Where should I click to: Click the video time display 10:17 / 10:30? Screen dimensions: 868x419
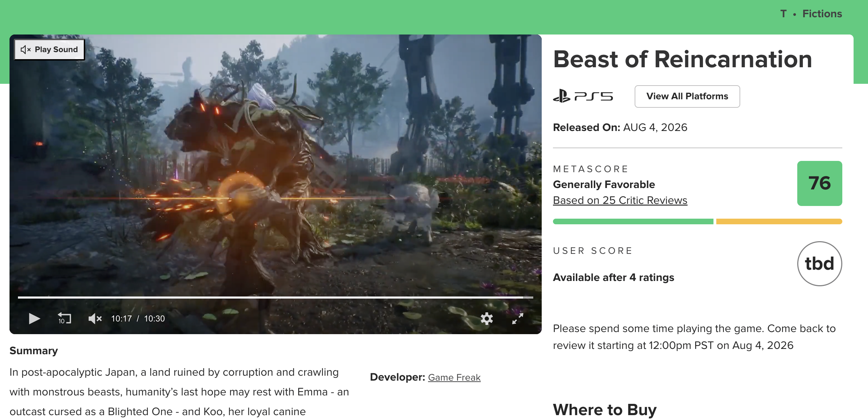point(138,319)
